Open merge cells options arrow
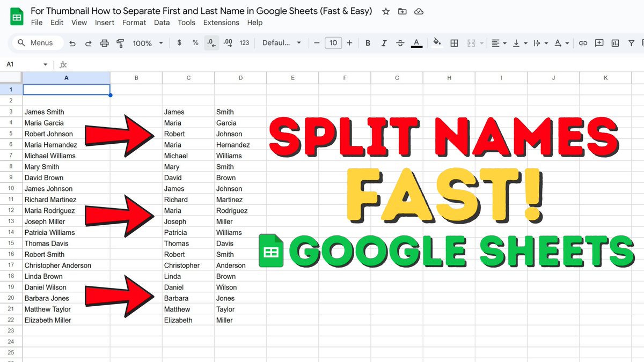The height and width of the screenshot is (362, 644). tap(481, 43)
